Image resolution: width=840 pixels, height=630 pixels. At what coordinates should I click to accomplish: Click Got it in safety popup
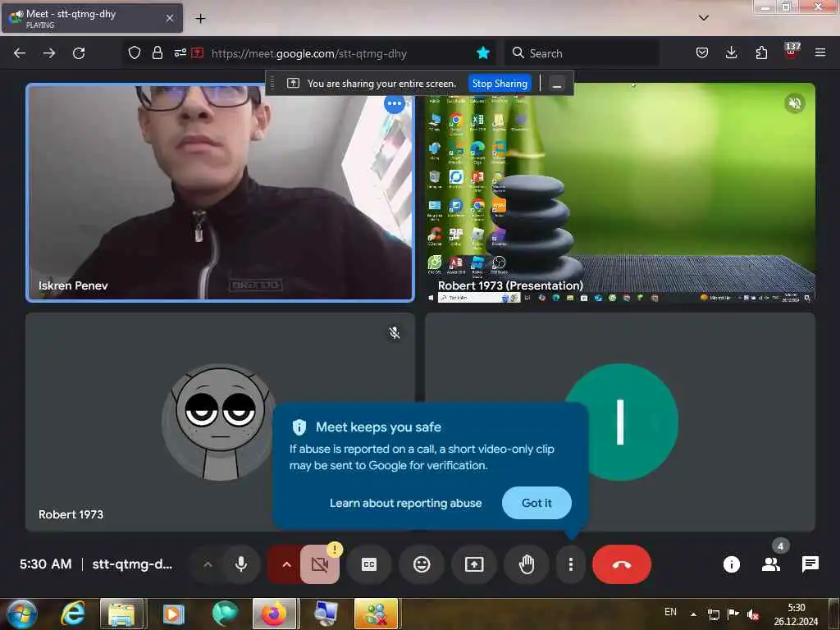[536, 503]
